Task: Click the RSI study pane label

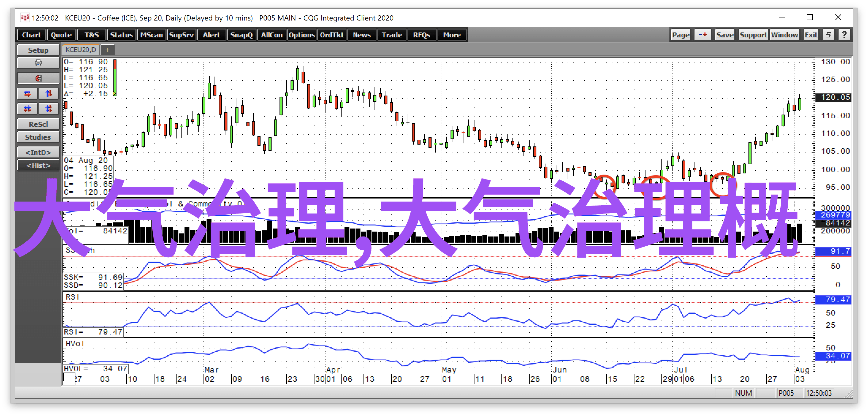Action: click(72, 297)
